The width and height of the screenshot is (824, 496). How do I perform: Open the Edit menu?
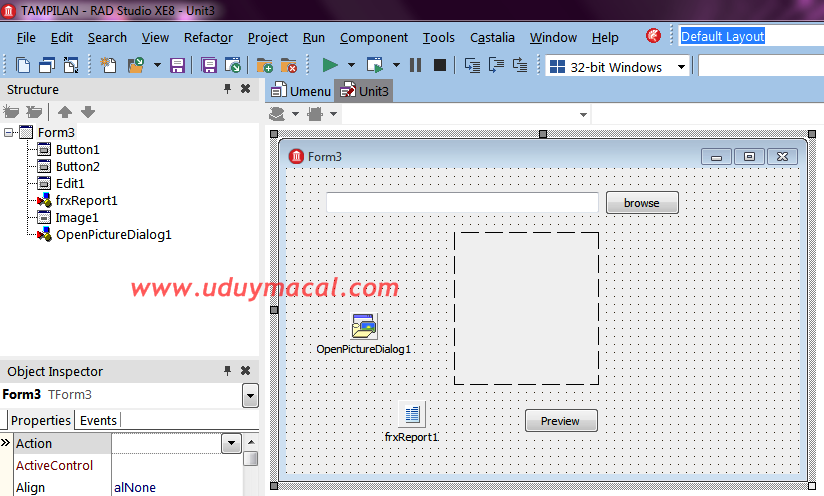click(61, 38)
